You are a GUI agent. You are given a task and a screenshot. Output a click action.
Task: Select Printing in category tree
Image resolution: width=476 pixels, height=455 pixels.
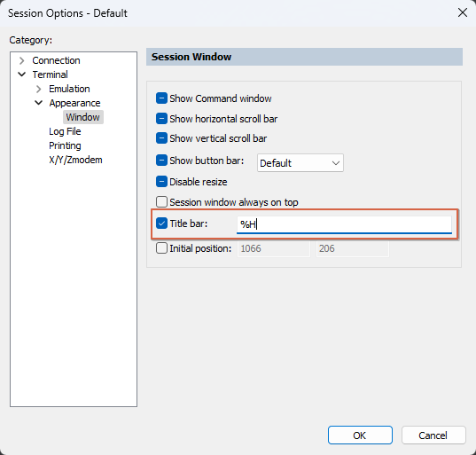click(x=65, y=145)
